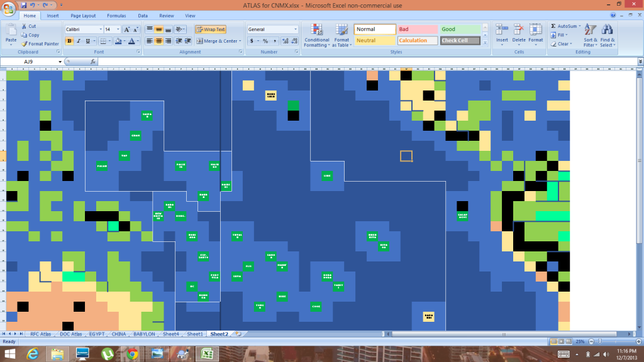
Task: Cut the selected cells
Action: [29, 26]
